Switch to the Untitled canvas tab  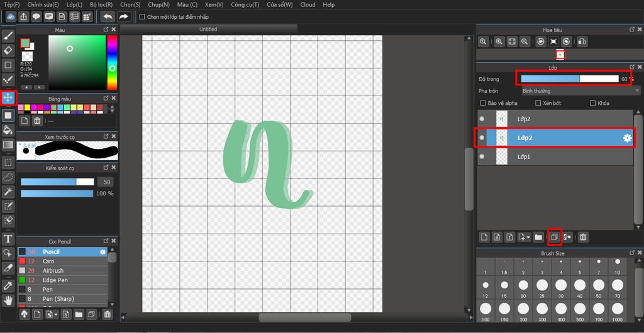(208, 29)
